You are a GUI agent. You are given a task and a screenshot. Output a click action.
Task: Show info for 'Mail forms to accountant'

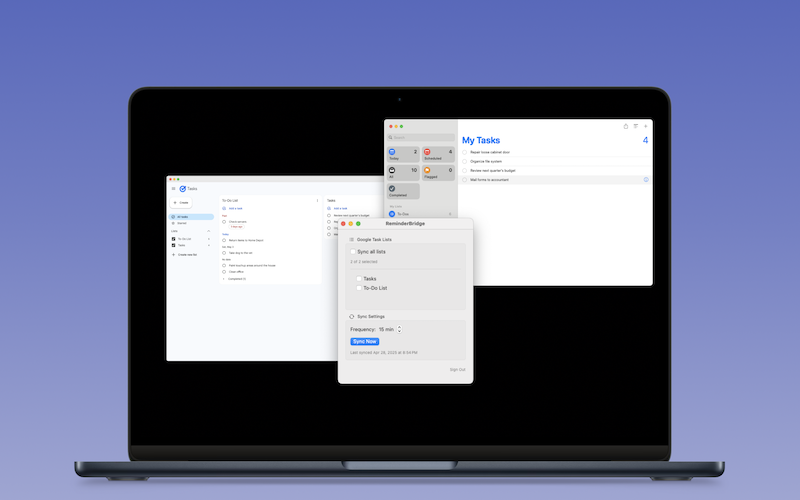coord(646,180)
